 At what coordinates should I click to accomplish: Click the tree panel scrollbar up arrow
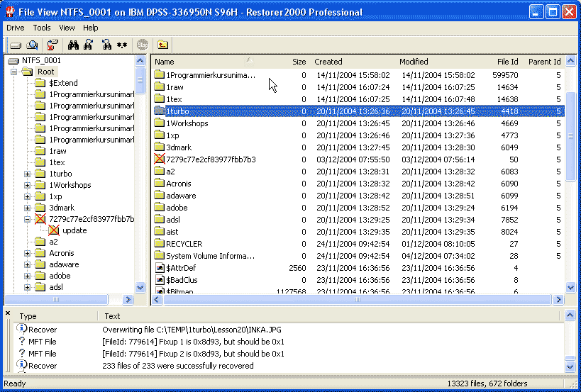(x=140, y=61)
